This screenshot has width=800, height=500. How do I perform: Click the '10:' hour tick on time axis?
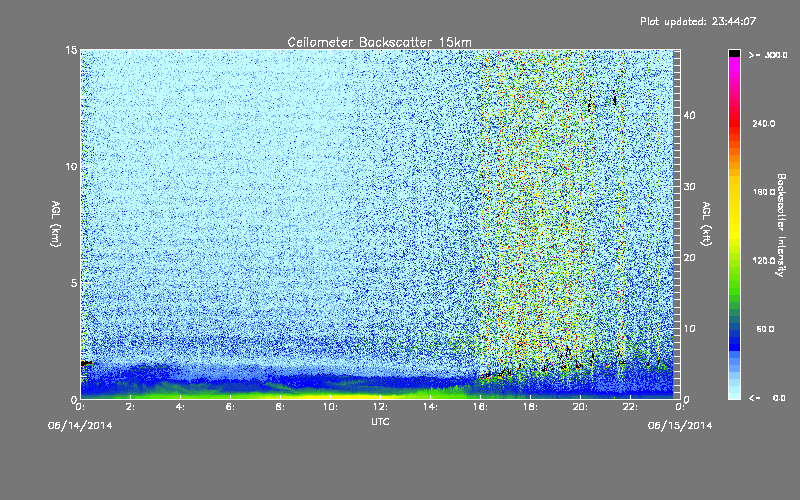tap(331, 407)
